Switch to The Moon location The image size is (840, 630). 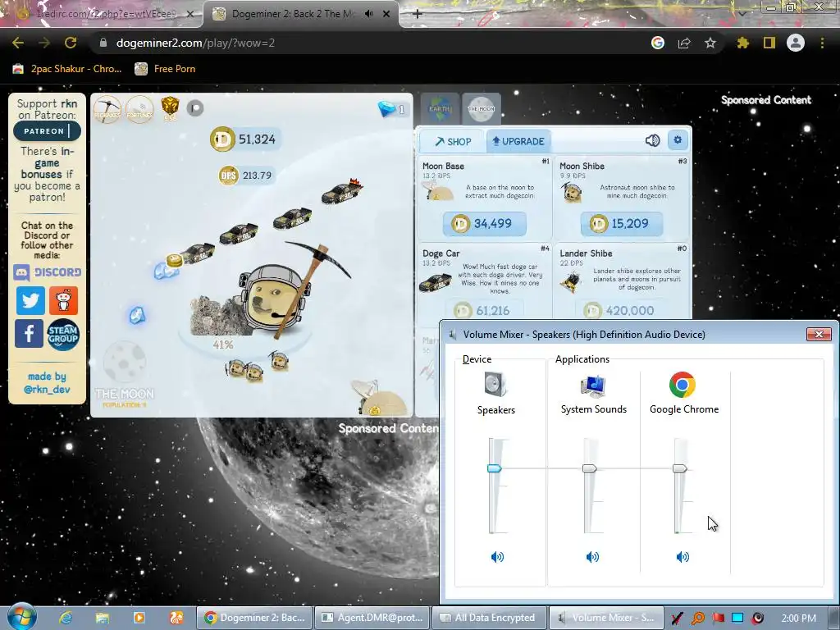pyautogui.click(x=482, y=109)
